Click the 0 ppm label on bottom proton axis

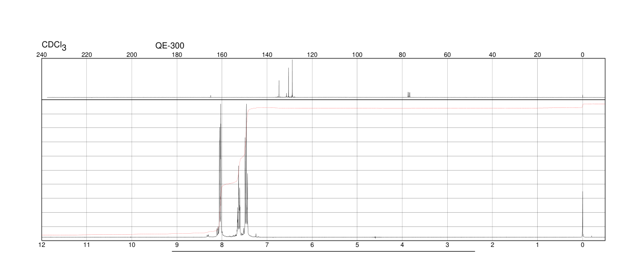tap(582, 245)
